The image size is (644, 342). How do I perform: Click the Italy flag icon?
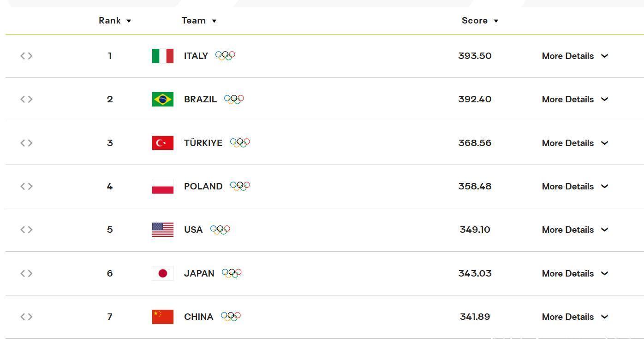[162, 56]
